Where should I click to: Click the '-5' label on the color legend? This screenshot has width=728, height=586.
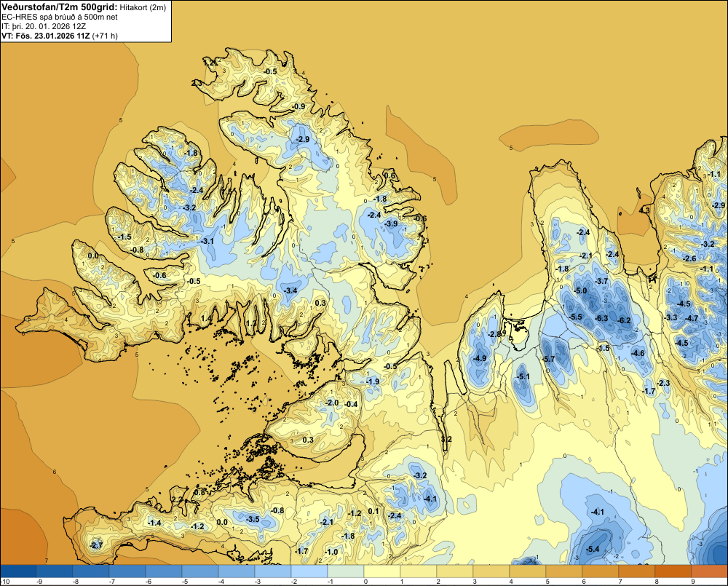click(184, 582)
